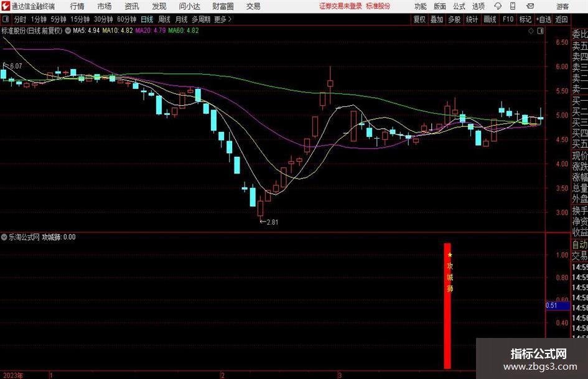Open the 市场 menu
The height and width of the screenshot is (379, 588).
105,6
